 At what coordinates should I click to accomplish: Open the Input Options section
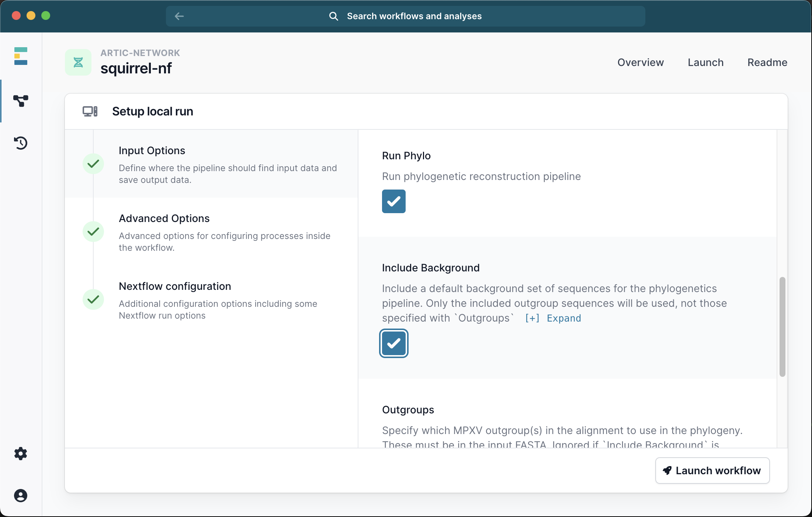coord(152,150)
